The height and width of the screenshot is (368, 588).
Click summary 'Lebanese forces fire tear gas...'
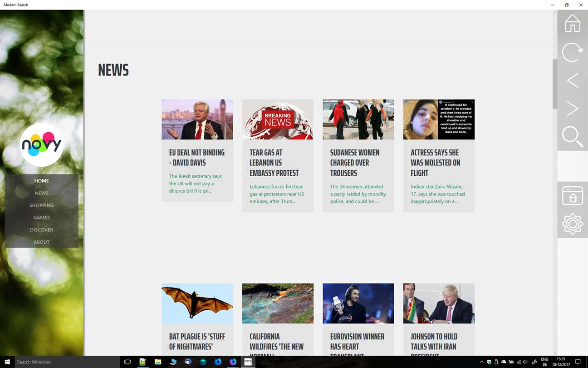click(277, 194)
